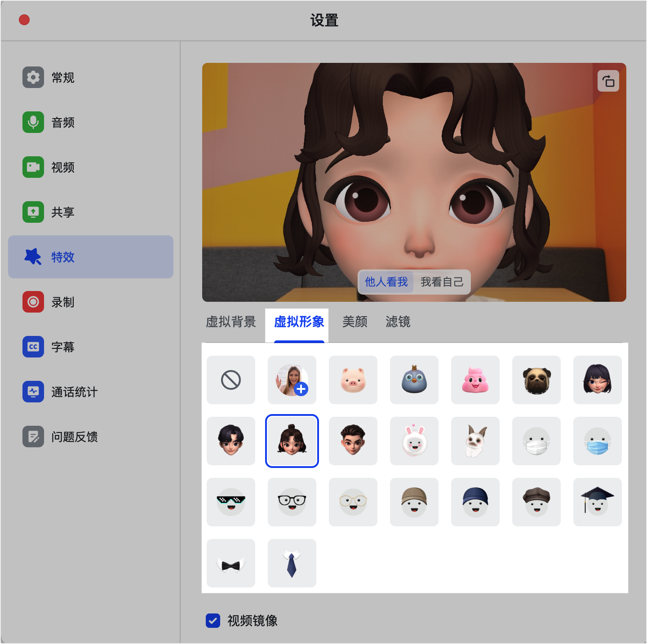The height and width of the screenshot is (644, 647).
Task: Apply the blue surgical mask effect
Action: tap(598, 441)
